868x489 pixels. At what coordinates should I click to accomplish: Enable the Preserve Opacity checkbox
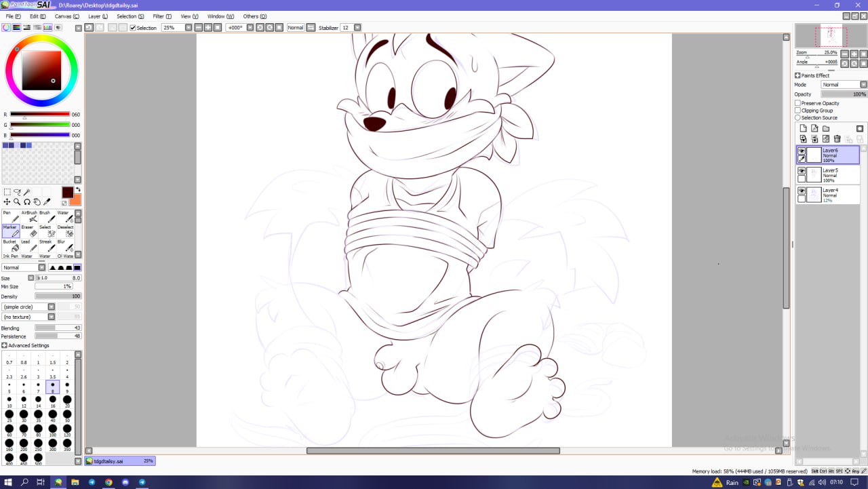click(798, 103)
